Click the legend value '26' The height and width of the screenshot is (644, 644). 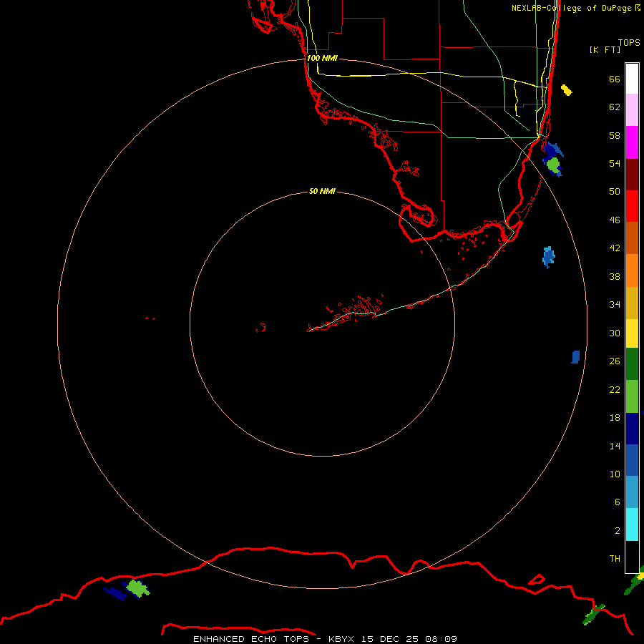(x=615, y=361)
